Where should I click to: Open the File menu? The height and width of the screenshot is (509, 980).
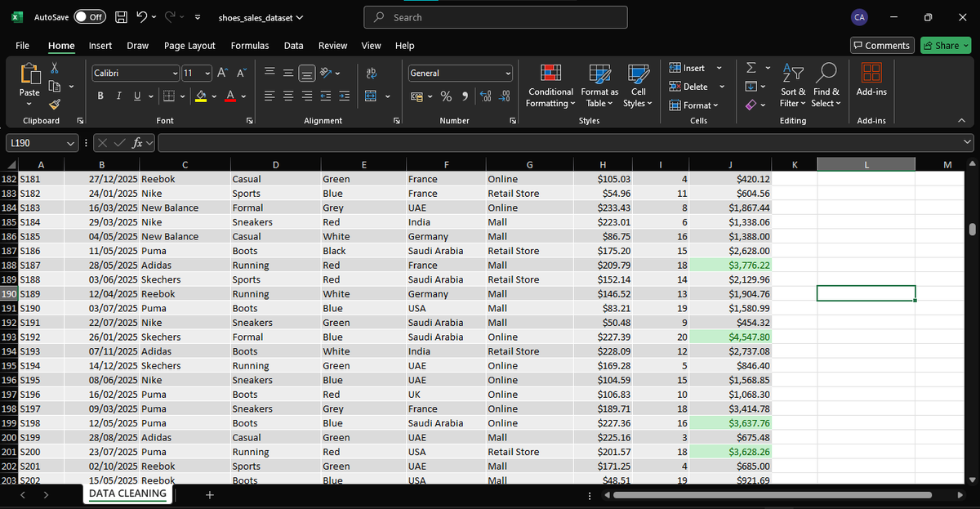coord(23,46)
